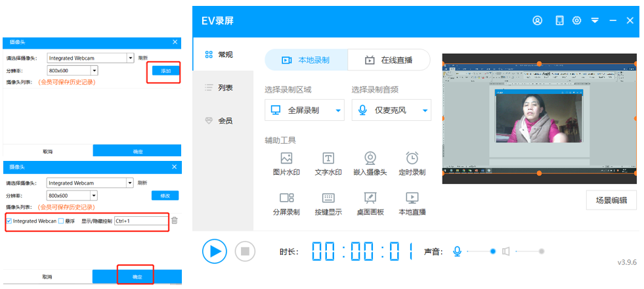The image size is (644, 289).
Task: Click the webcam preview thumbnail of the scene
Action: click(x=539, y=120)
